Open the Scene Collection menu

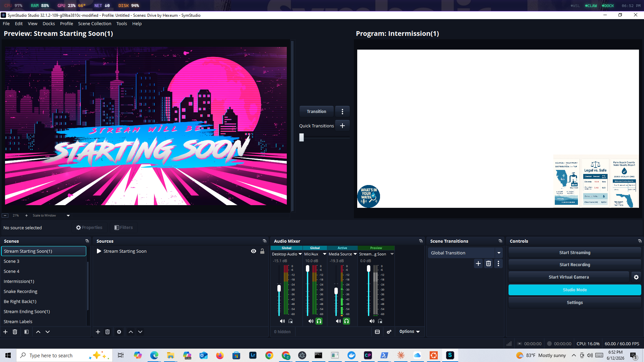pyautogui.click(x=95, y=24)
